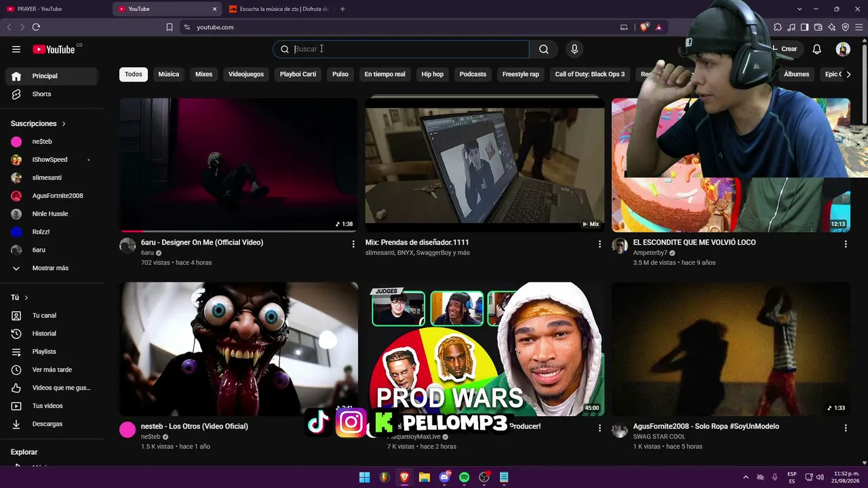Open a new browser tab
Viewport: 868px width, 488px height.
342,9
